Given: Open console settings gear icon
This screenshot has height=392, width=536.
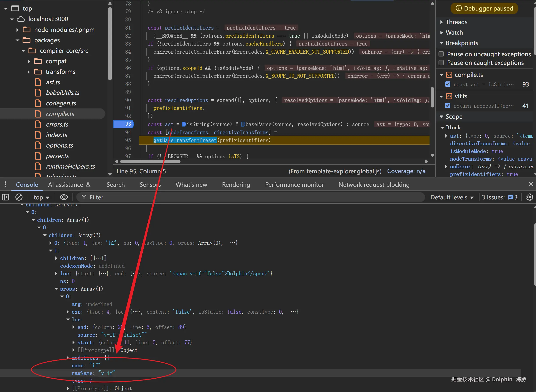Looking at the screenshot, I should coord(530,197).
